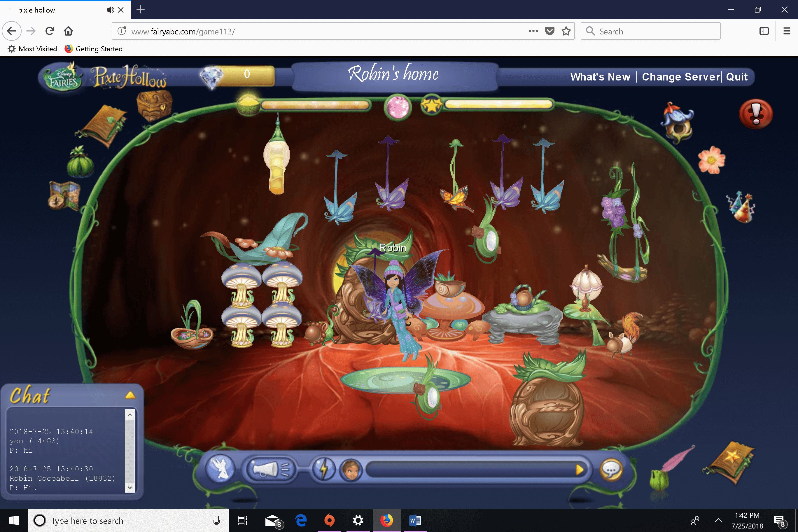Open the speech bubble chat icon
The width and height of the screenshot is (798, 532).
611,470
